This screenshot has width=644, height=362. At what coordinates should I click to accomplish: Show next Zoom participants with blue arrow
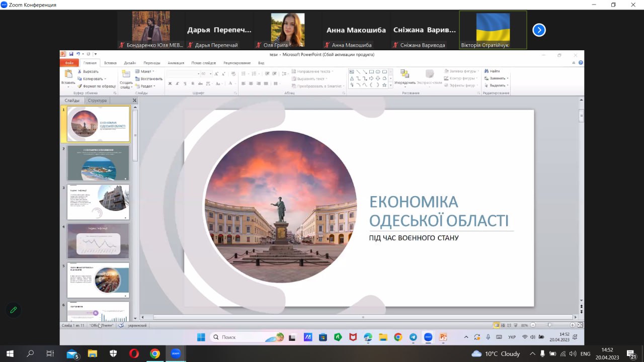click(x=539, y=30)
